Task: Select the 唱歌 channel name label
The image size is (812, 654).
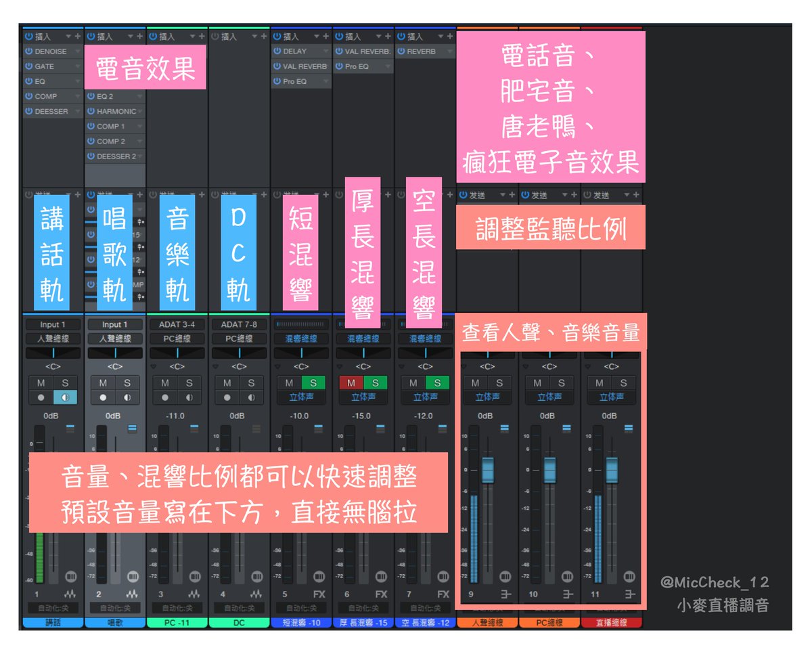Action: point(115,622)
